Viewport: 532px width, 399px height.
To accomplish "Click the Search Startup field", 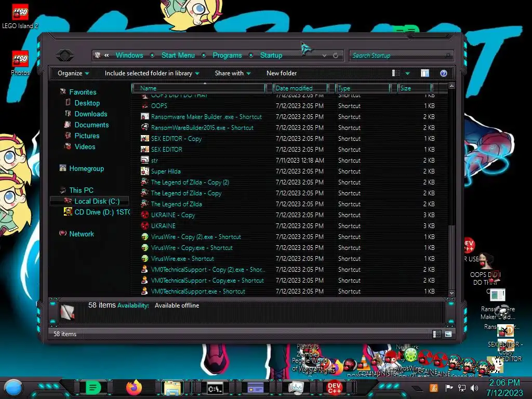I will (x=402, y=55).
